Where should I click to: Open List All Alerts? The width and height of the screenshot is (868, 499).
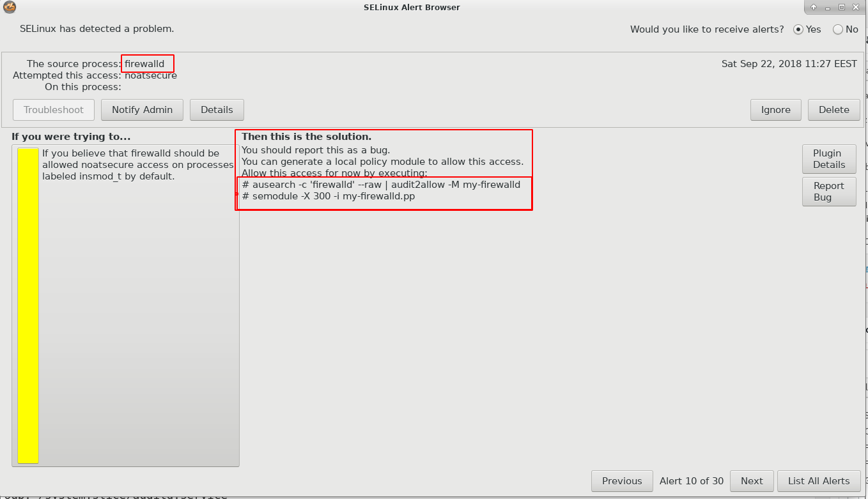[819, 481]
